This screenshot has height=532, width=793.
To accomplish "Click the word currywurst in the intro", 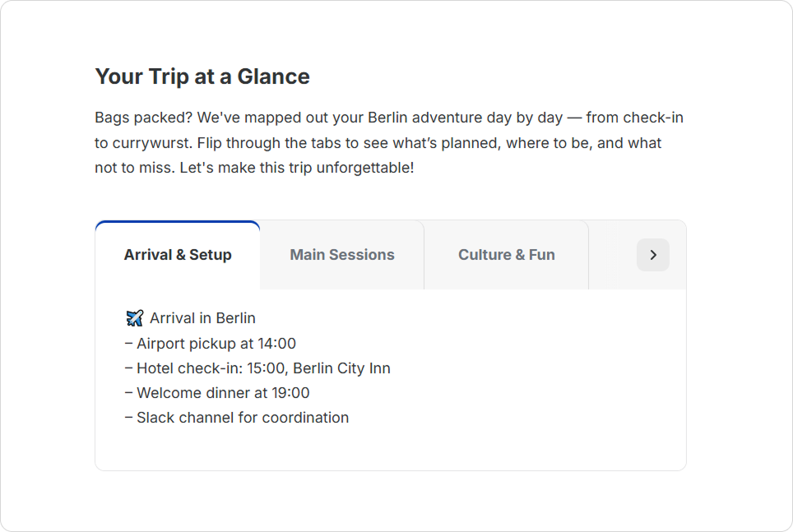I will pos(152,143).
